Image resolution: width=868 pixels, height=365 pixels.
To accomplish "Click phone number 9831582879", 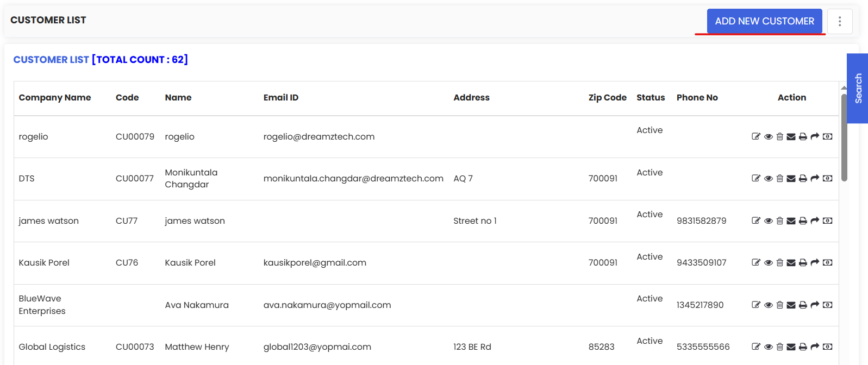I will click(702, 221).
